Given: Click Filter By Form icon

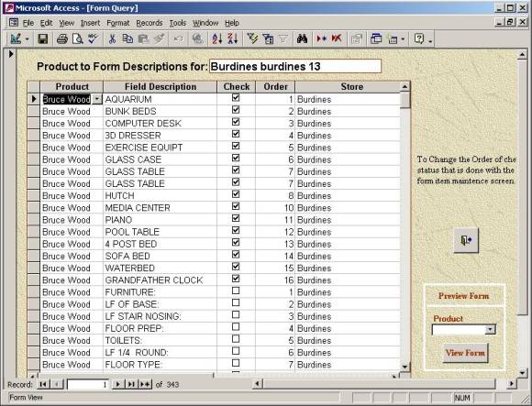Looking at the screenshot, I should pos(268,39).
